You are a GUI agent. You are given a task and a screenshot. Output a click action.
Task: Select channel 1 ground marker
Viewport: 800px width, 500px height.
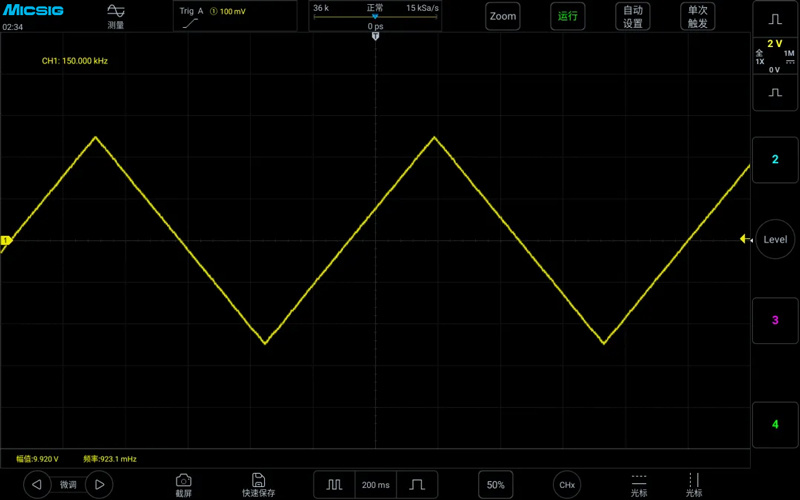[x=6, y=240]
